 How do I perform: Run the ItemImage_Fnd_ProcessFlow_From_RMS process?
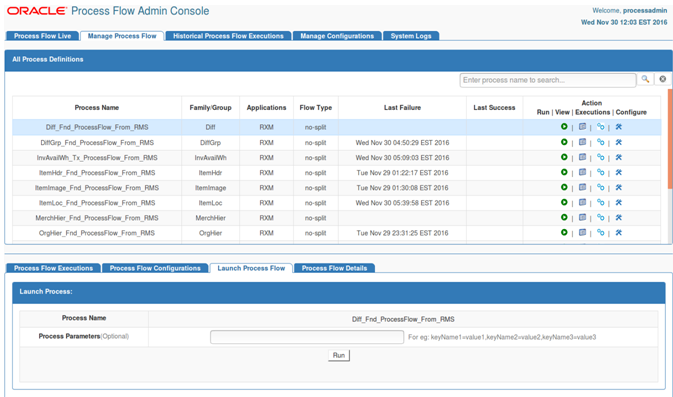tap(564, 187)
